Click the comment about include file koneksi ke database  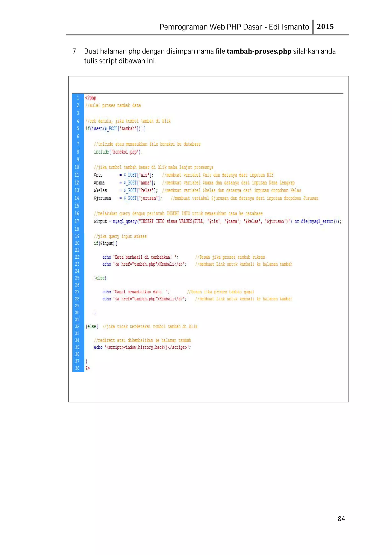[147, 144]
